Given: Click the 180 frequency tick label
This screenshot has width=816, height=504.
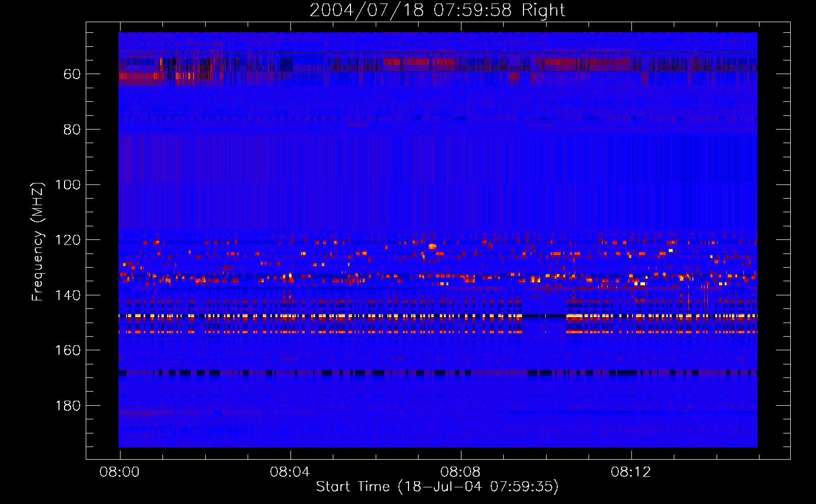Looking at the screenshot, I should [x=68, y=406].
